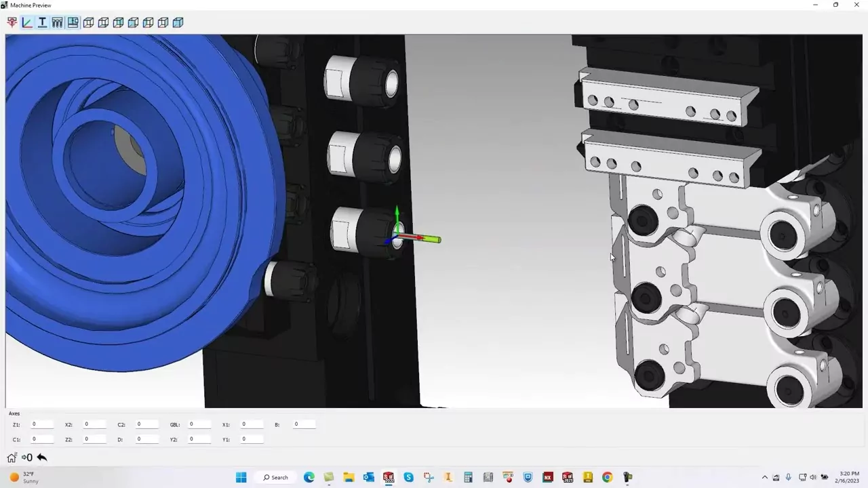Image resolution: width=868 pixels, height=488 pixels.
Task: Open Google Chrome from the taskbar
Action: click(607, 477)
